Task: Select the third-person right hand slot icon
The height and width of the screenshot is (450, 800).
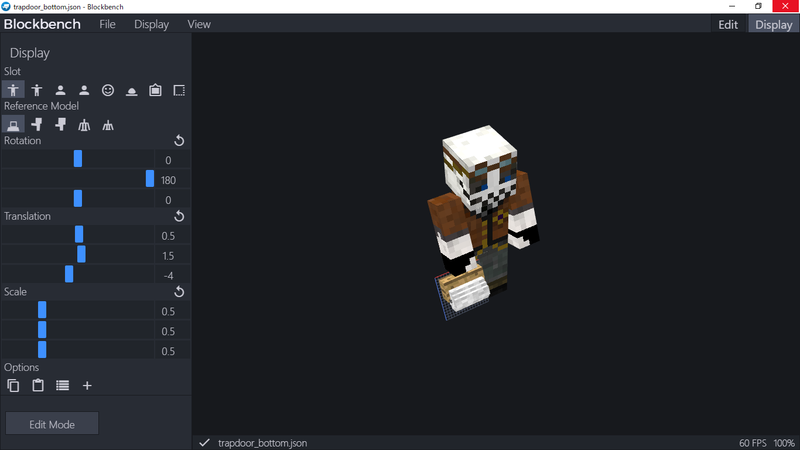Action: coord(13,90)
